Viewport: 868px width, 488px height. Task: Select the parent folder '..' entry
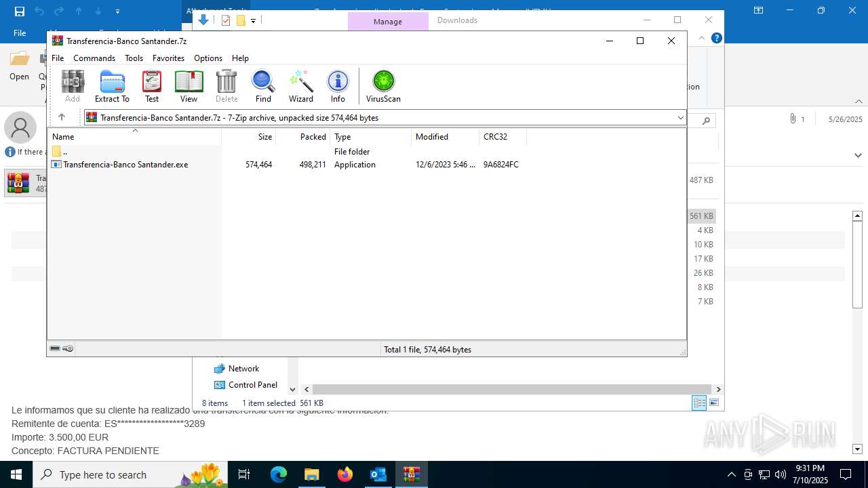pos(60,152)
